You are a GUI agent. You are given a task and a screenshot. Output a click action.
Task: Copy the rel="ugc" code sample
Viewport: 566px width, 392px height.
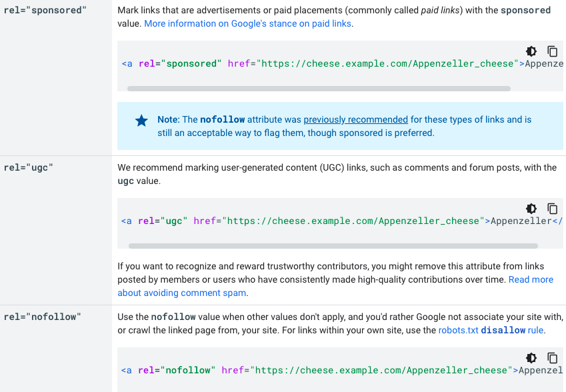pyautogui.click(x=553, y=209)
